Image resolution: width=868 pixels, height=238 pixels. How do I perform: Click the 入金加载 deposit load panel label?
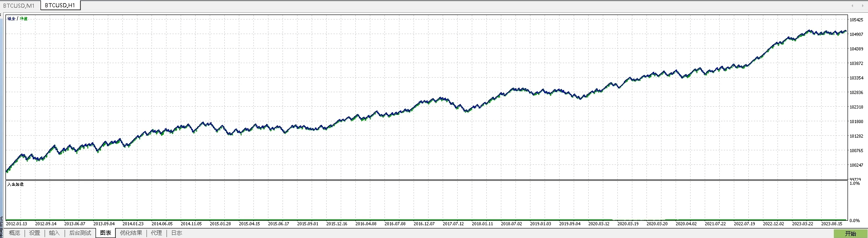click(x=15, y=184)
